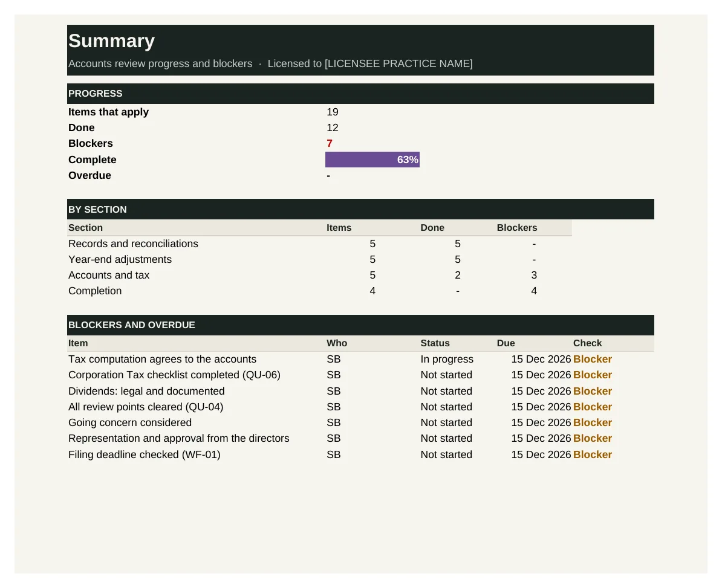This screenshot has width=722, height=588.
Task: Click the "Due" column header
Action: click(506, 343)
